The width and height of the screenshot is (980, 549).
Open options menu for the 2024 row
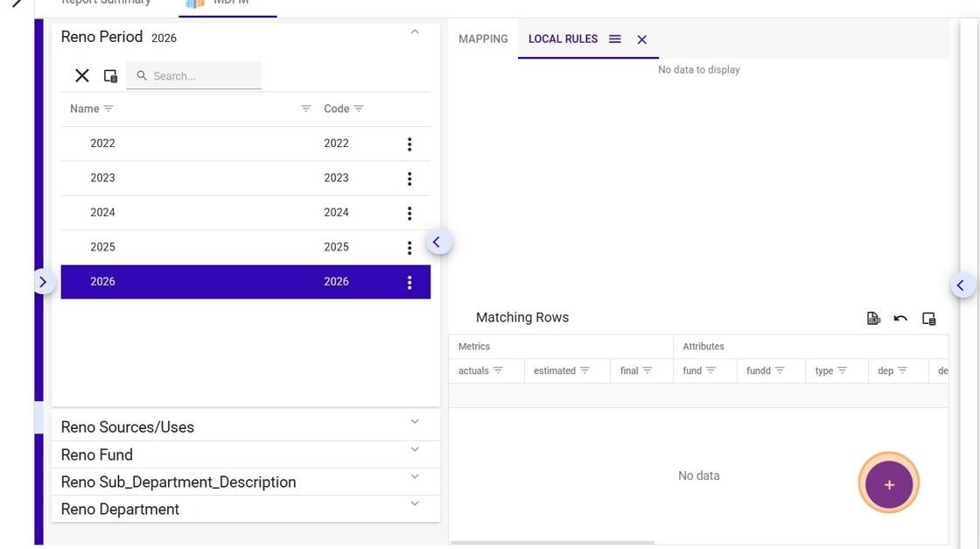(409, 214)
